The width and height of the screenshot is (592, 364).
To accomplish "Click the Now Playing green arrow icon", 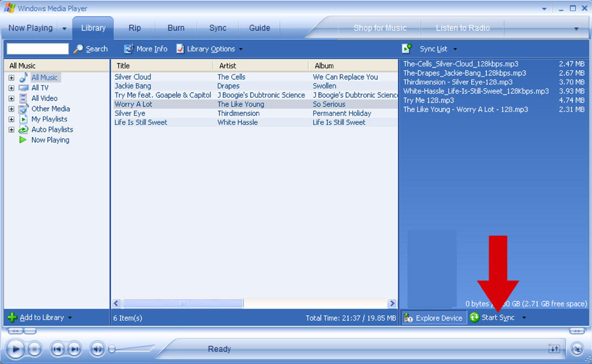I will pos(23,140).
